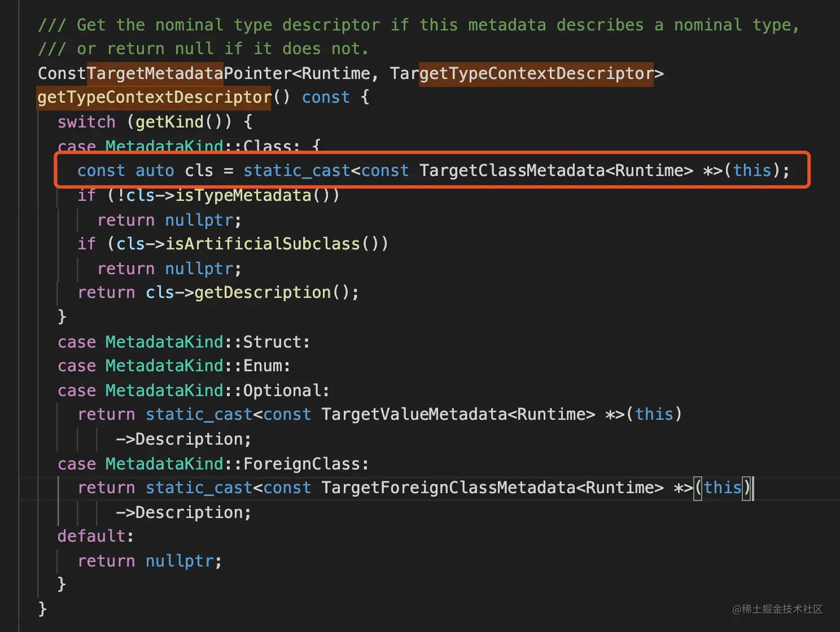Click TargetForeignClassMetadata<Runtime> type name

pyautogui.click(x=492, y=488)
